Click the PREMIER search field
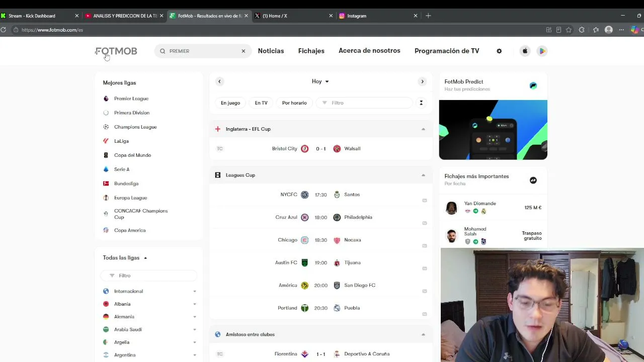This screenshot has width=644, height=362. tap(203, 51)
